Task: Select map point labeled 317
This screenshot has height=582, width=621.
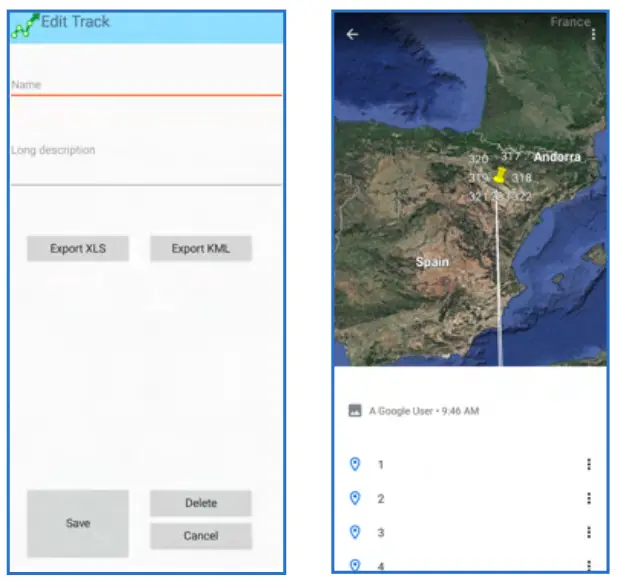Action: [511, 156]
